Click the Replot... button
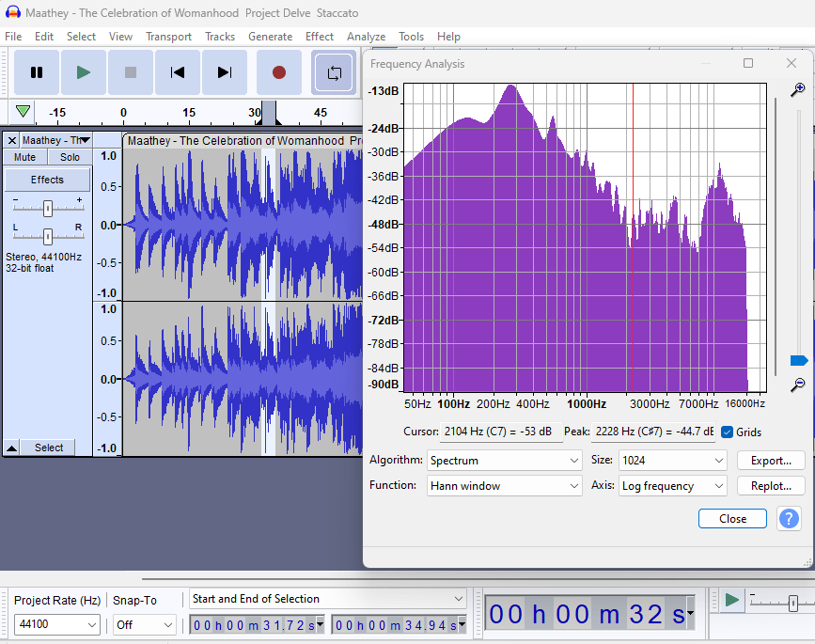815x644 pixels. (771, 486)
